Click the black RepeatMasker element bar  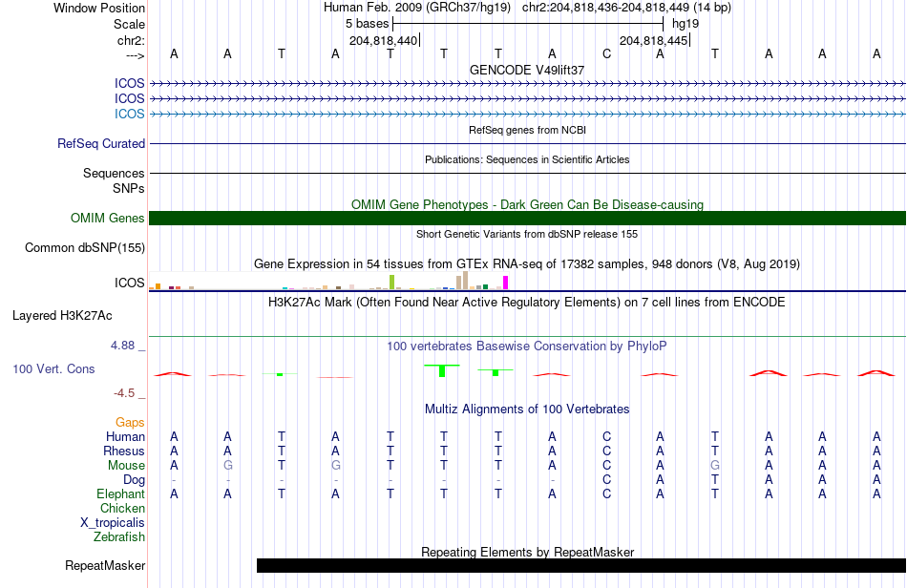(581, 565)
